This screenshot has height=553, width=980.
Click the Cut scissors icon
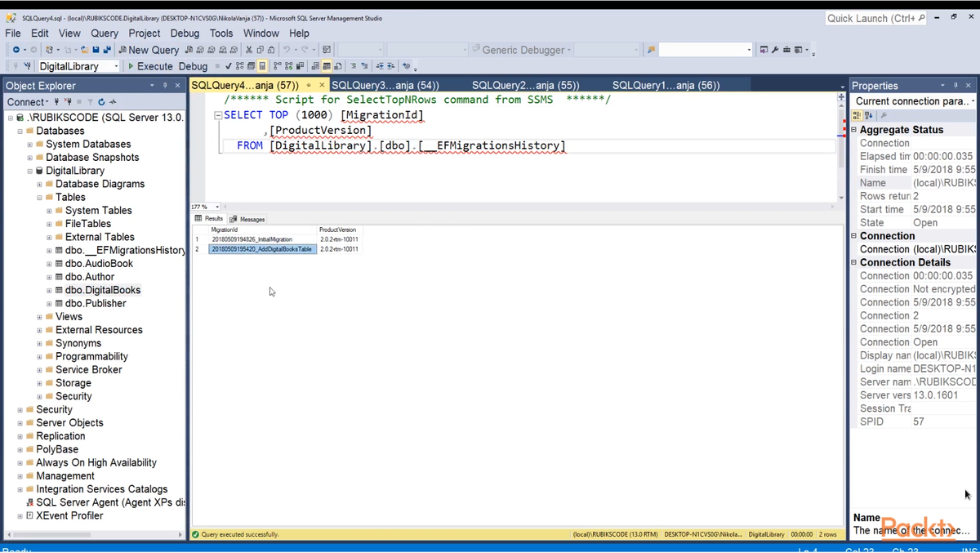click(x=249, y=50)
